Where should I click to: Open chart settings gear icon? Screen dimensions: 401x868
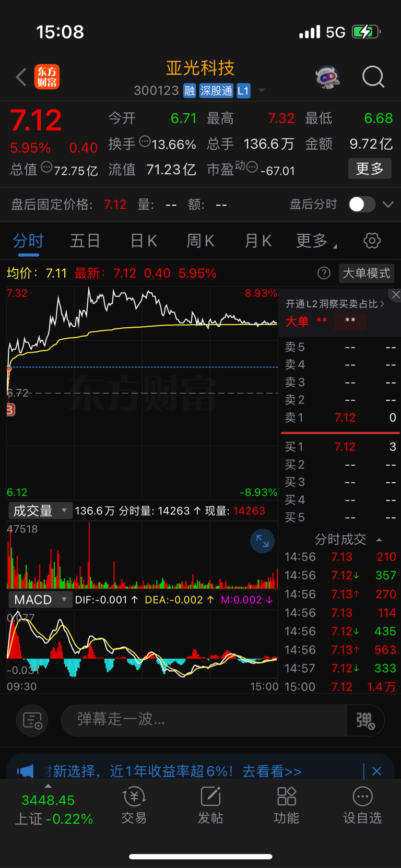click(372, 241)
